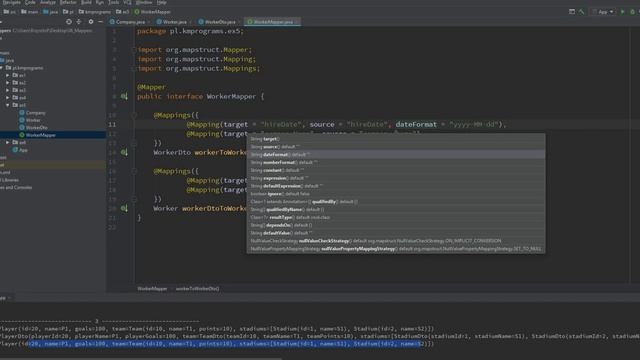Screen dimensions: 640x360
Task: Start debugging with the green bug icon
Action: [632, 12]
